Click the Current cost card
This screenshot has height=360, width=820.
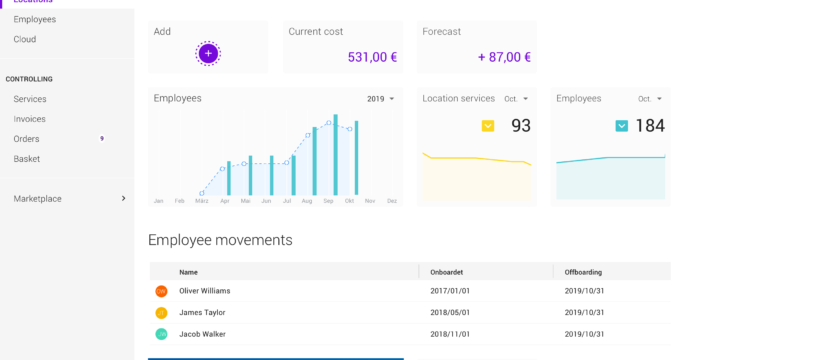point(343,47)
